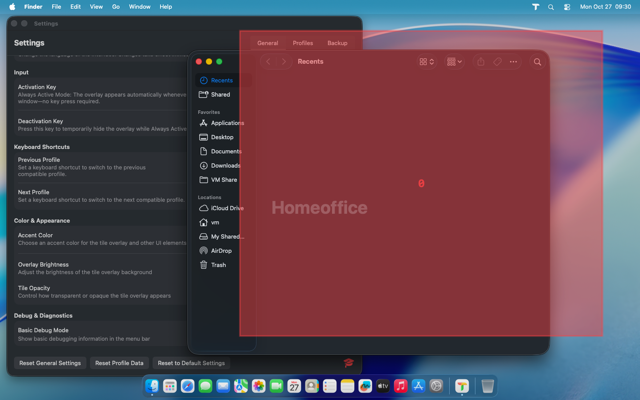The height and width of the screenshot is (400, 640).
Task: Open the Go menu
Action: (116, 7)
